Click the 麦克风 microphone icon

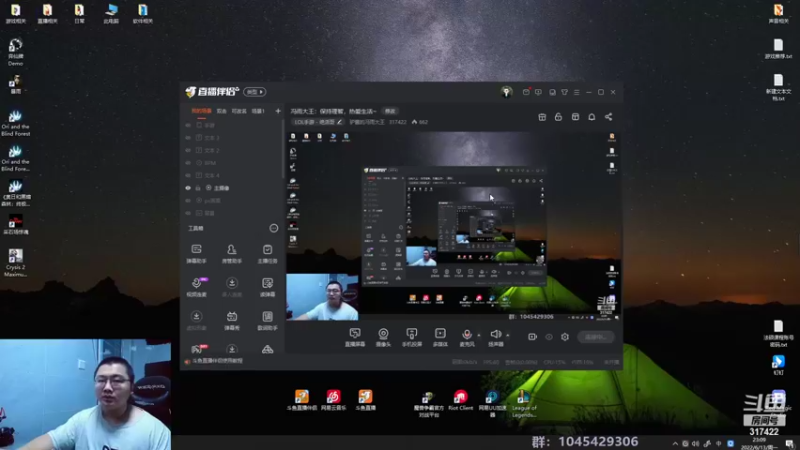466,334
